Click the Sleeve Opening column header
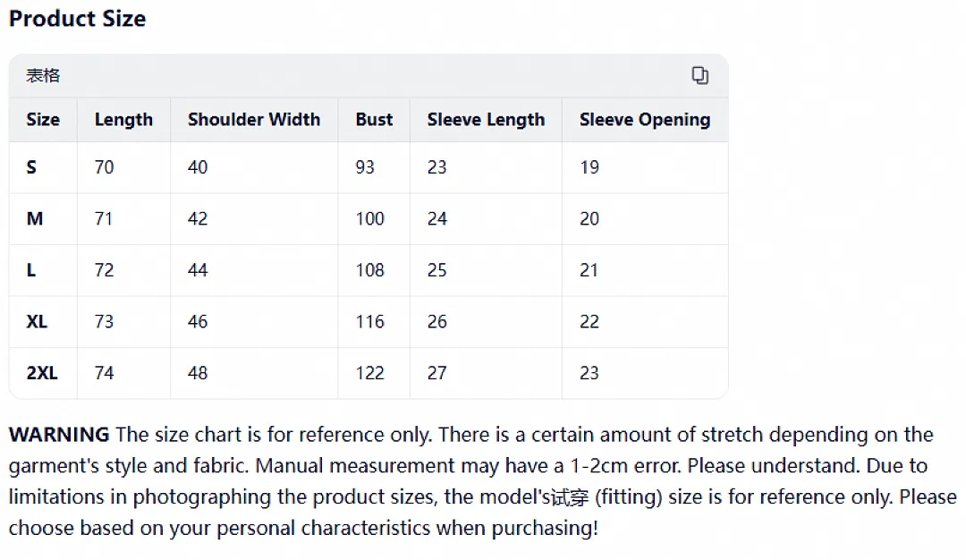966x560 pixels. click(645, 120)
